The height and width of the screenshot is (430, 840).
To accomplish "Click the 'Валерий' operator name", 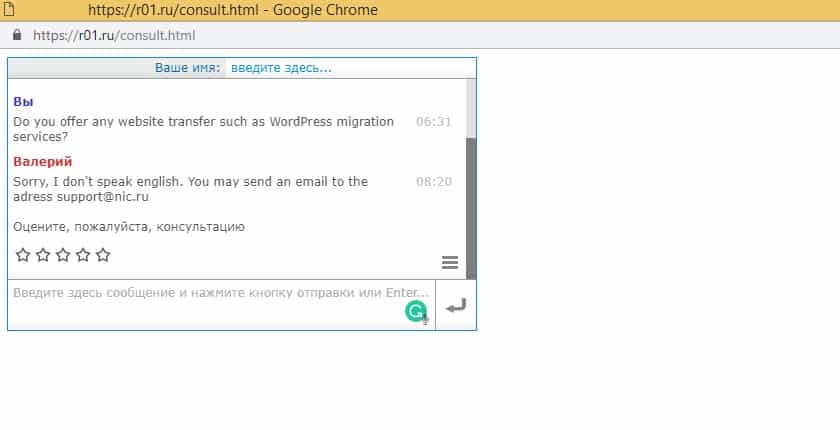I will click(x=43, y=162).
